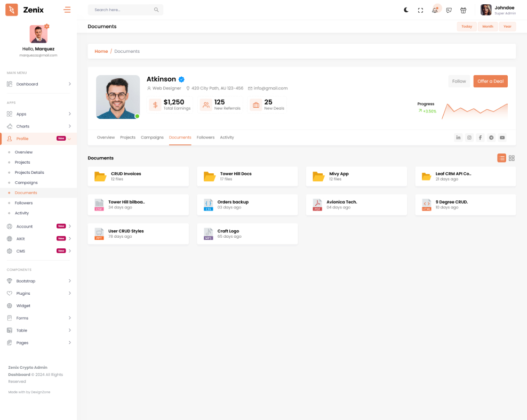The height and width of the screenshot is (420, 527).
Task: Open Atkinson's YouTube icon
Action: click(502, 138)
